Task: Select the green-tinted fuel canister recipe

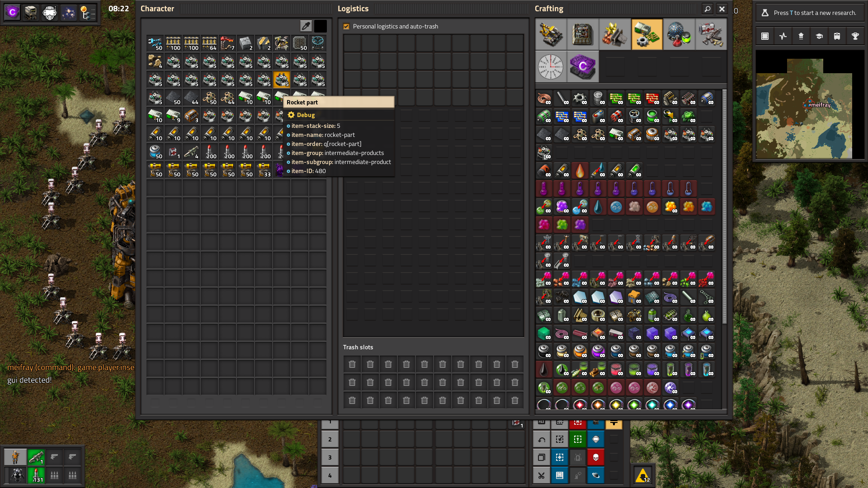Action: [634, 170]
